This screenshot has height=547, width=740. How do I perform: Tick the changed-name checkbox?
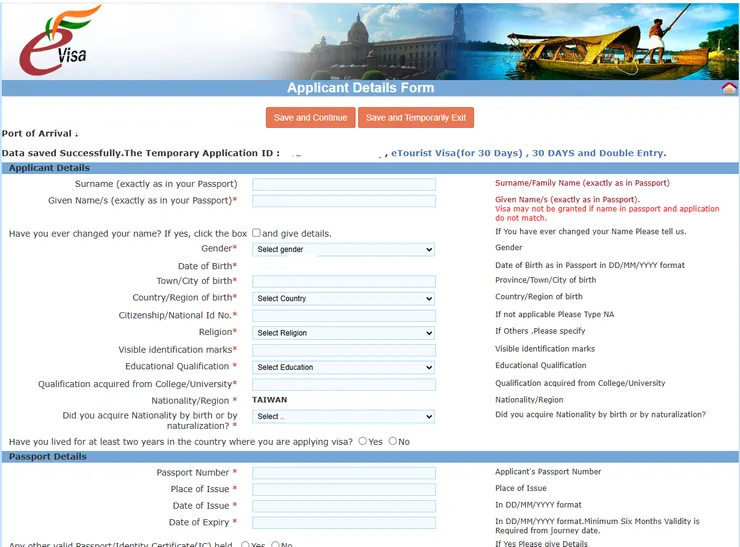point(256,233)
